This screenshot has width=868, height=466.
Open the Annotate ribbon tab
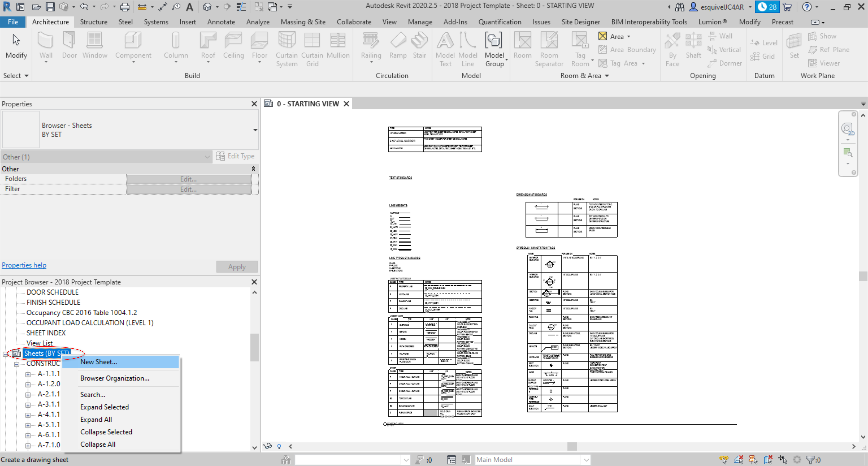pos(221,22)
